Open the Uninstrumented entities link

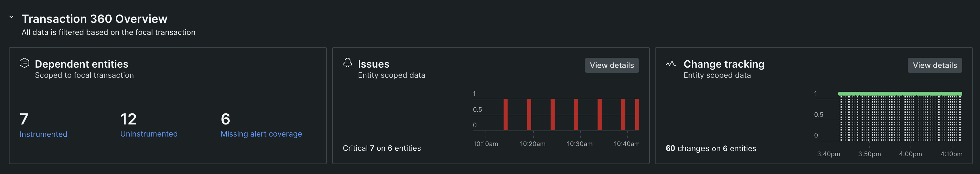coord(149,134)
